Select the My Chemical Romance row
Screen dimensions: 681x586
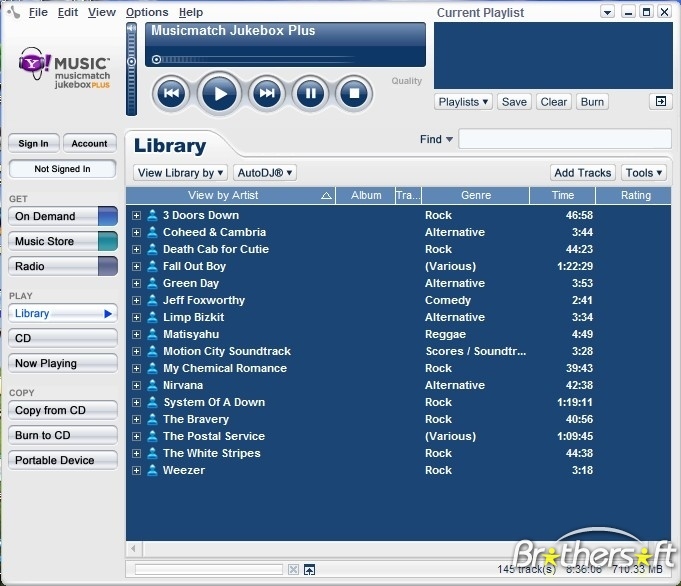click(x=399, y=368)
